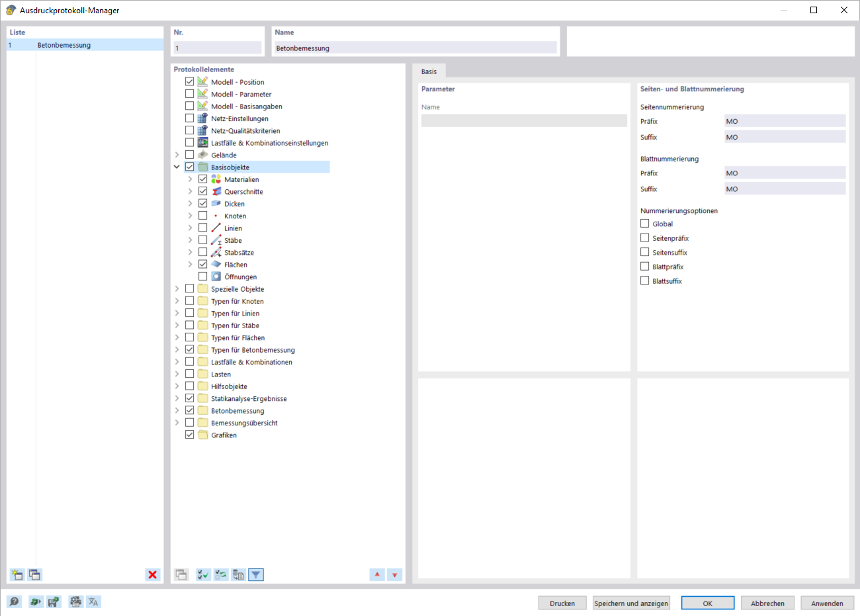Click the Parameter Name input field
The width and height of the screenshot is (860, 616).
pyautogui.click(x=524, y=120)
